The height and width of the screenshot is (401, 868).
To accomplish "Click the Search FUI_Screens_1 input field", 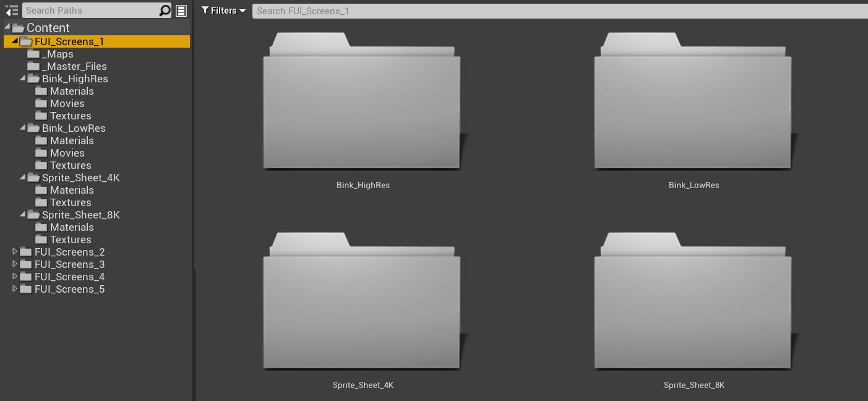I will click(557, 11).
